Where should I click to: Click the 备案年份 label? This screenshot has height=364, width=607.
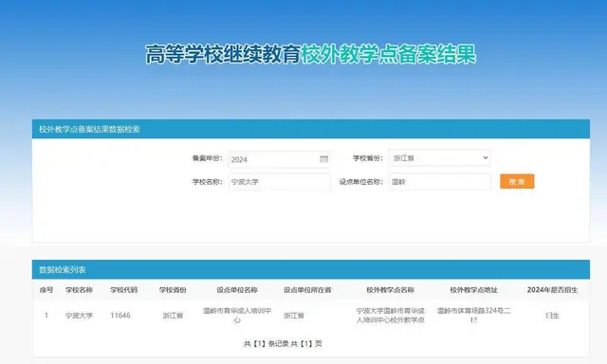click(208, 158)
